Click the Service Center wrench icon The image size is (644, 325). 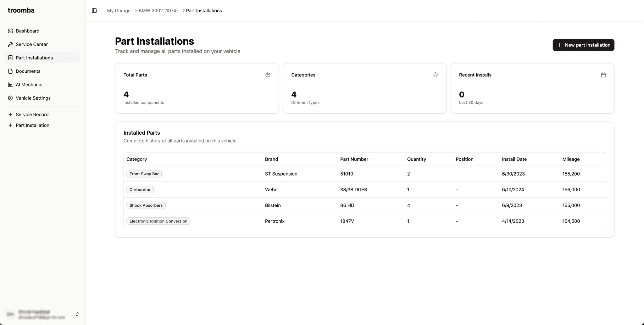point(10,44)
